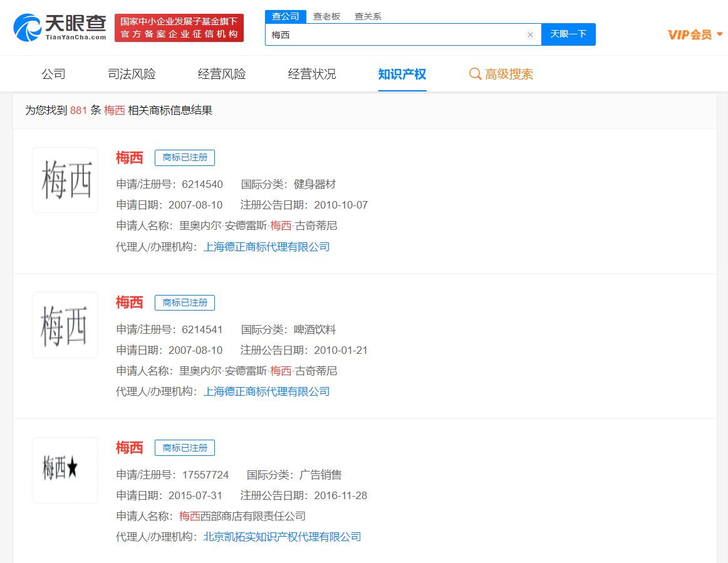Open the 司法风险 navigation tab
728x563 pixels.
pyautogui.click(x=131, y=73)
